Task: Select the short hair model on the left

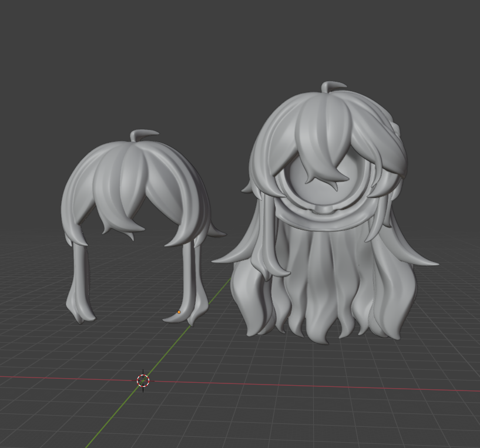Action: click(118, 188)
